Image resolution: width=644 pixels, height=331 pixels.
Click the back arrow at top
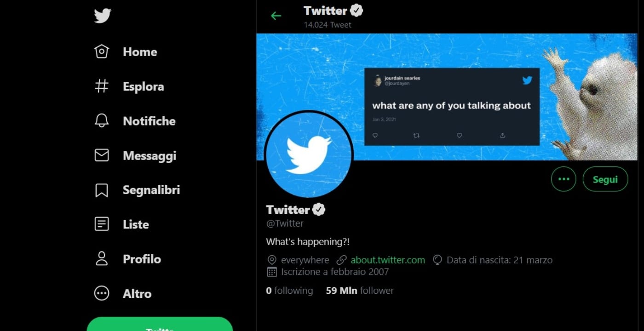(275, 15)
